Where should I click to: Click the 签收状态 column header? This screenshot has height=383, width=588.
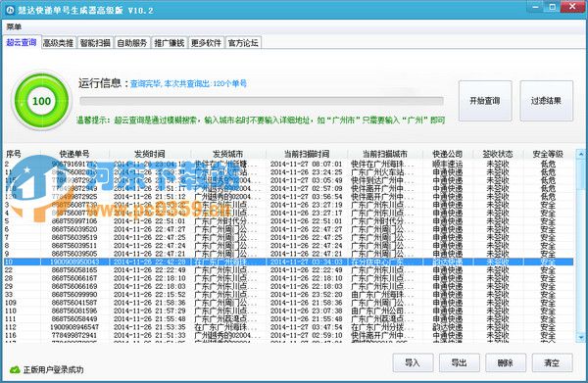[x=498, y=154]
